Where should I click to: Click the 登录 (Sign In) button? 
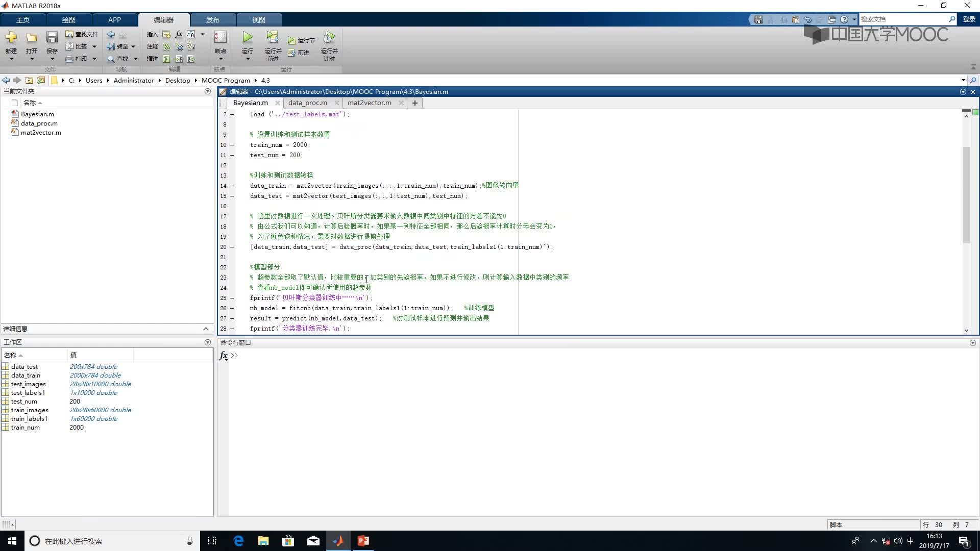click(x=969, y=19)
